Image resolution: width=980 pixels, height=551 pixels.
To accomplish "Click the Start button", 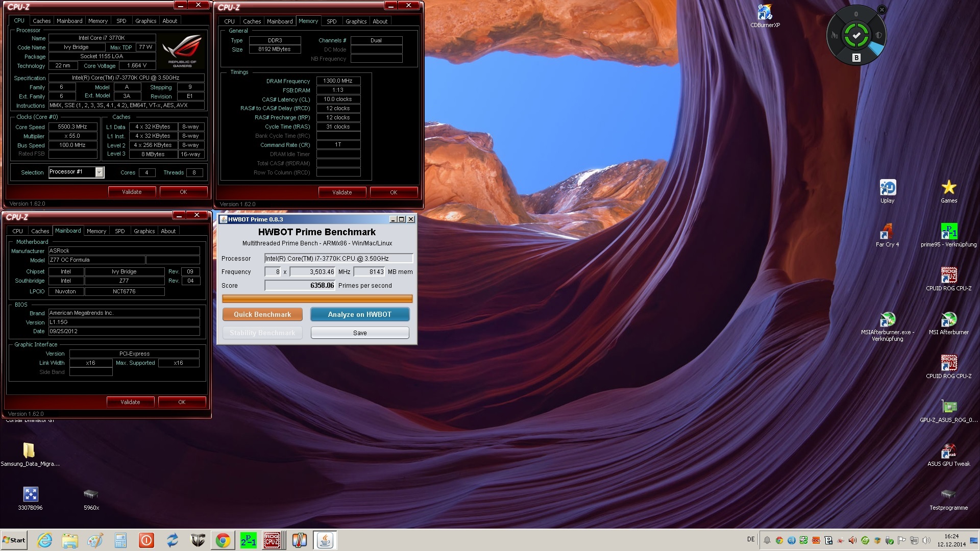I will pos(14,540).
